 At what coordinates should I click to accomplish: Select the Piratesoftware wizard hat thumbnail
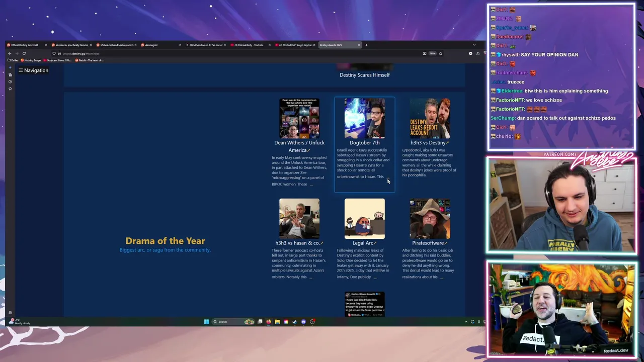[x=430, y=219]
